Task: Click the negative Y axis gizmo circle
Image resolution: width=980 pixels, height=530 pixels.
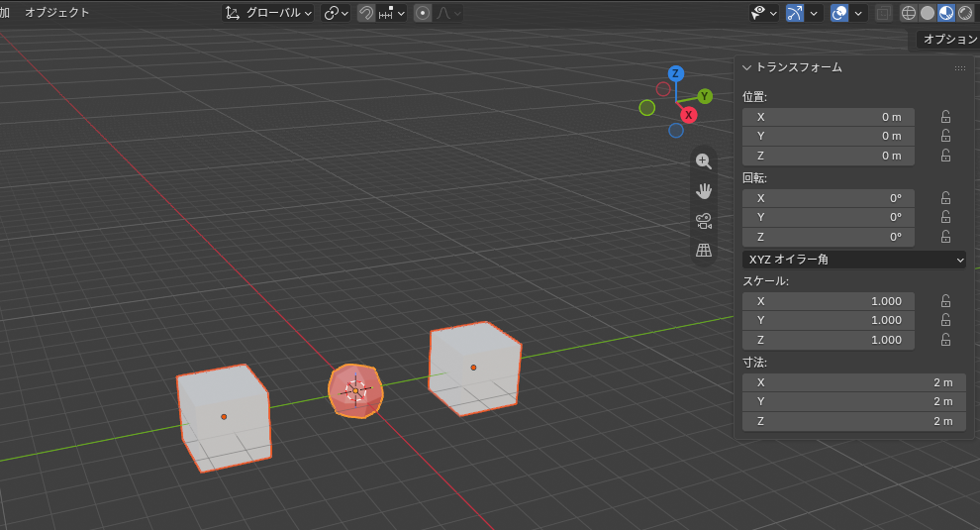Action: point(647,108)
